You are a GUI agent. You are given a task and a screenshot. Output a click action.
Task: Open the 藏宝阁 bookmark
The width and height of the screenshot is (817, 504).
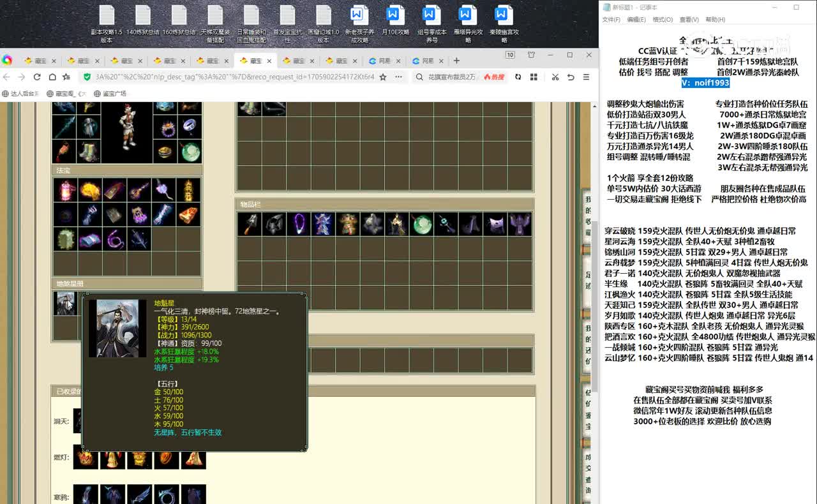66,94
